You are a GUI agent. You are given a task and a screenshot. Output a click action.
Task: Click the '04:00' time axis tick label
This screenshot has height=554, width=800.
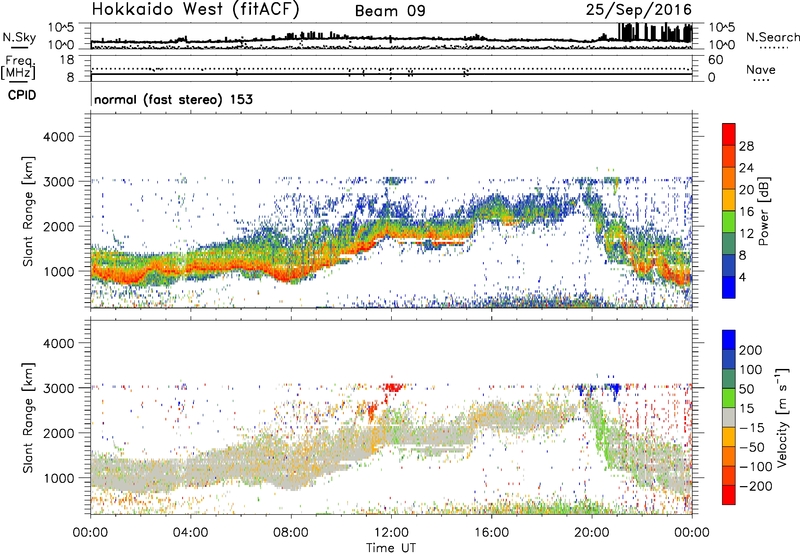coord(190,533)
